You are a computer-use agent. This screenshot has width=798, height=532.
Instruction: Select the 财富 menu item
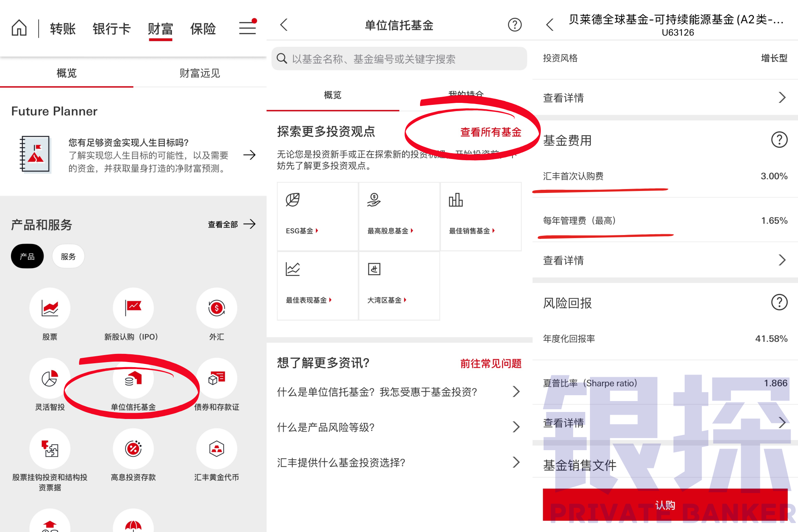pyautogui.click(x=160, y=28)
